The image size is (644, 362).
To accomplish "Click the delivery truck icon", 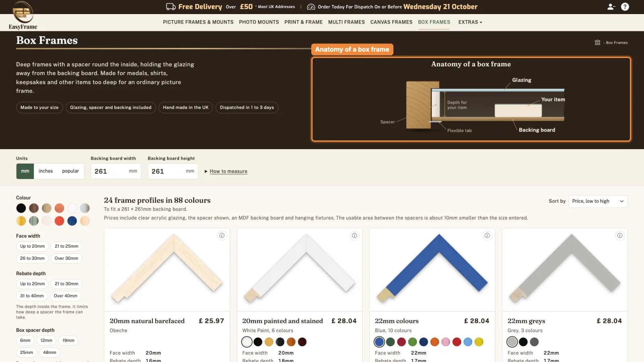I will [x=171, y=6].
